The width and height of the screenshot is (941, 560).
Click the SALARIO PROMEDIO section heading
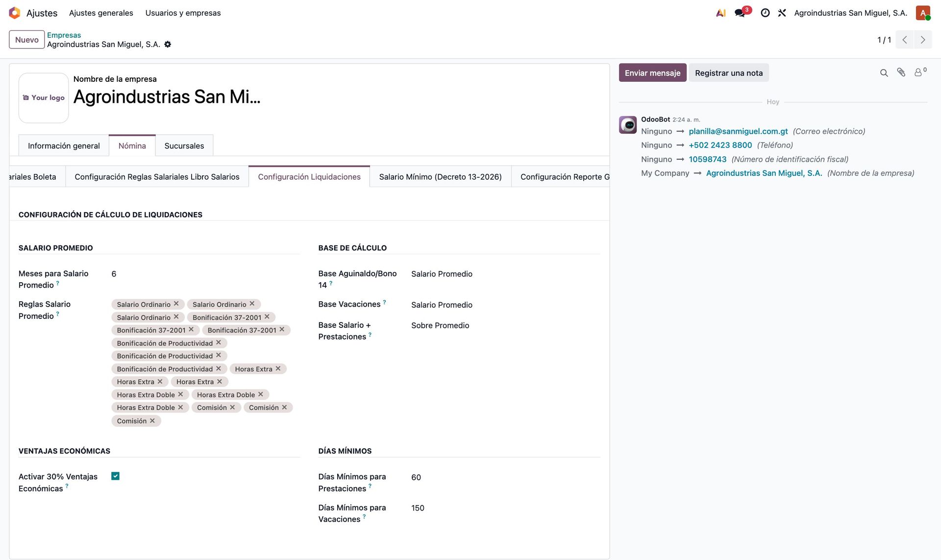pyautogui.click(x=55, y=248)
